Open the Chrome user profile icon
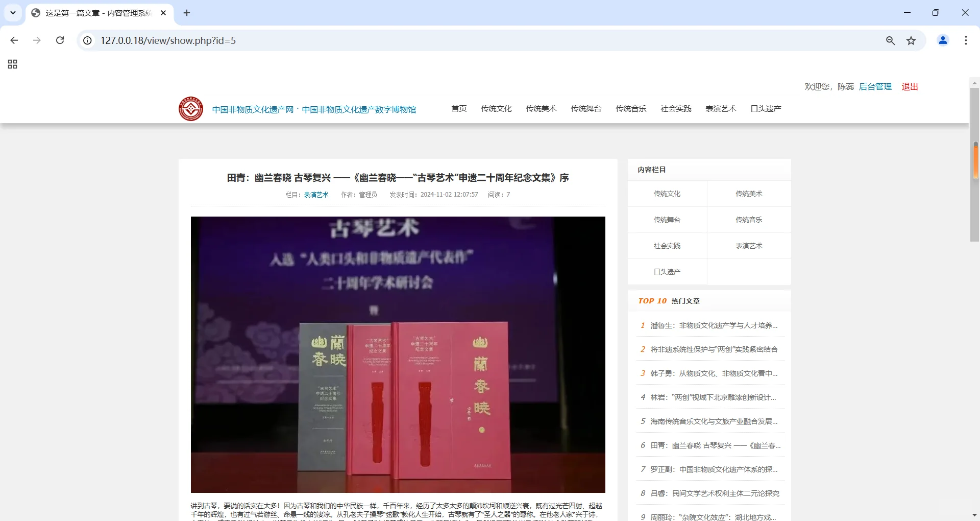Image resolution: width=980 pixels, height=521 pixels. [942, 40]
